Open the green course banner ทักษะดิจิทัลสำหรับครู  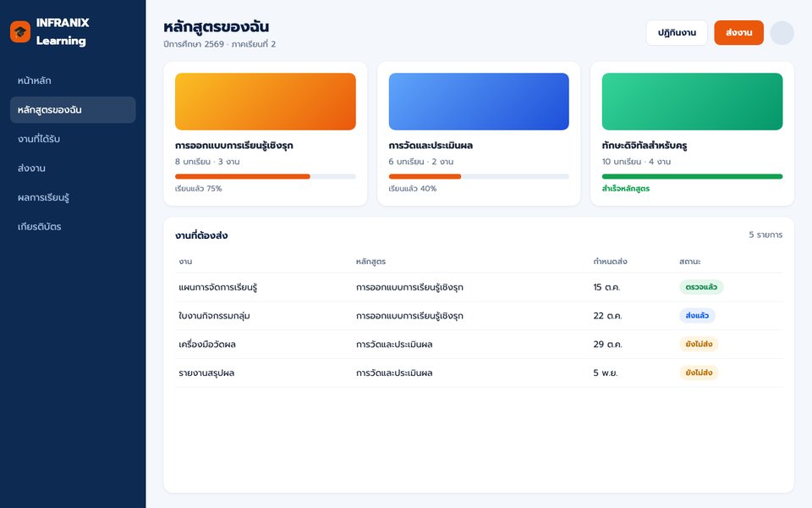(693, 102)
